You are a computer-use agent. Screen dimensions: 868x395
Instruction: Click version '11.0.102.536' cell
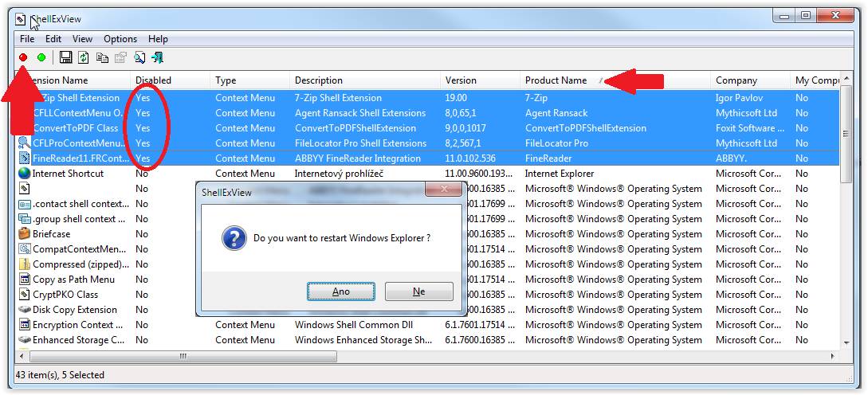472,158
